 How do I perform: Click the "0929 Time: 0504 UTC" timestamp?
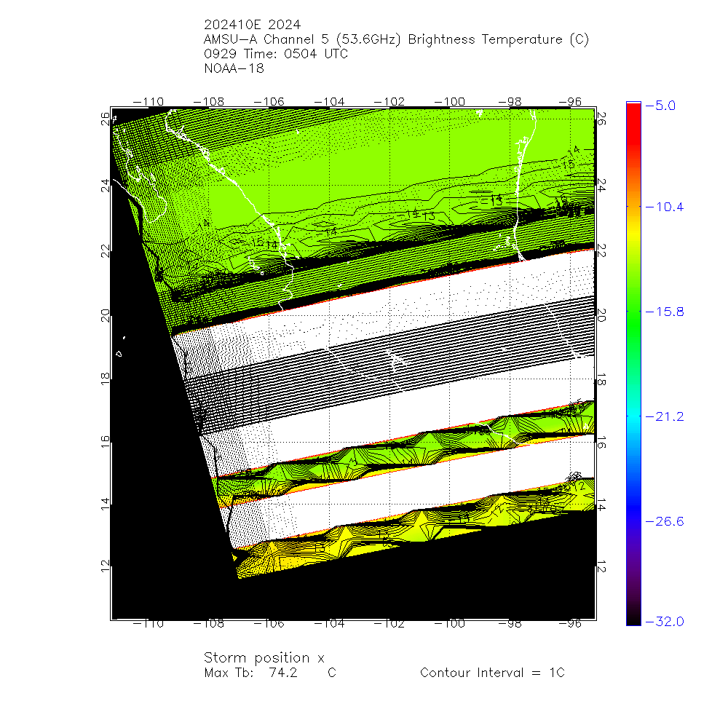tap(276, 55)
